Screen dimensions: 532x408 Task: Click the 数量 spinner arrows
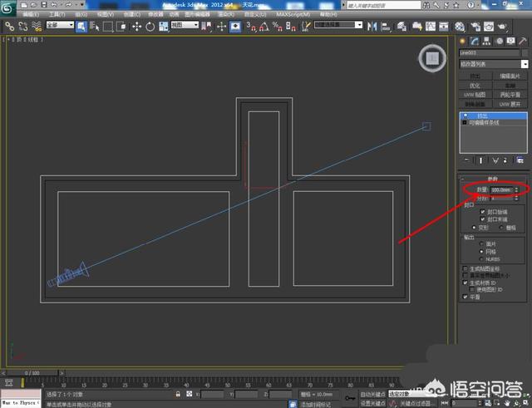(516, 190)
